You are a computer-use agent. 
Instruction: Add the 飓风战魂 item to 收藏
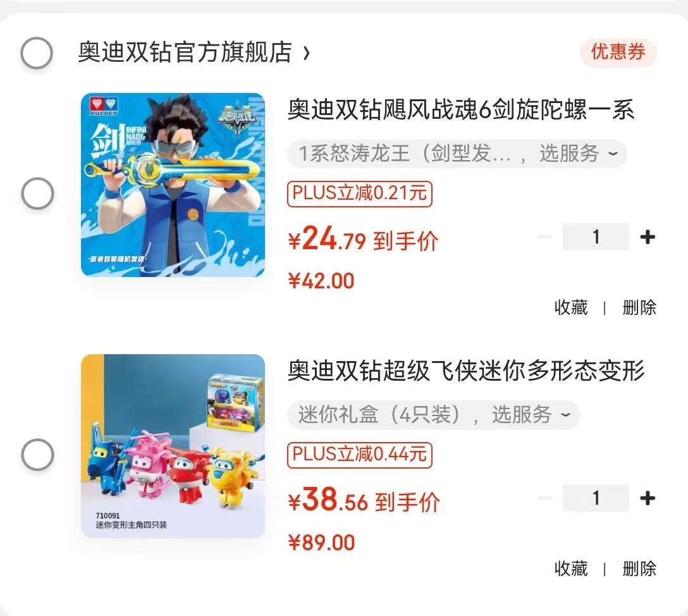coord(571,307)
